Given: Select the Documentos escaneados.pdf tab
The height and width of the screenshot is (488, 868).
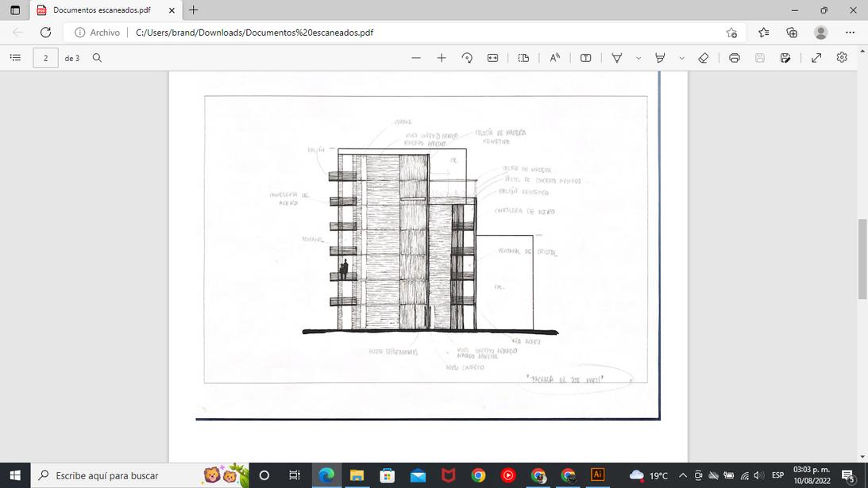Looking at the screenshot, I should point(102,10).
